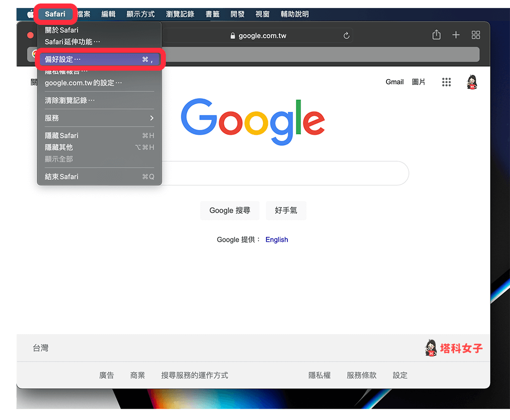Open 偏好設定 from Safari menu
This screenshot has width=510, height=420.
point(99,59)
